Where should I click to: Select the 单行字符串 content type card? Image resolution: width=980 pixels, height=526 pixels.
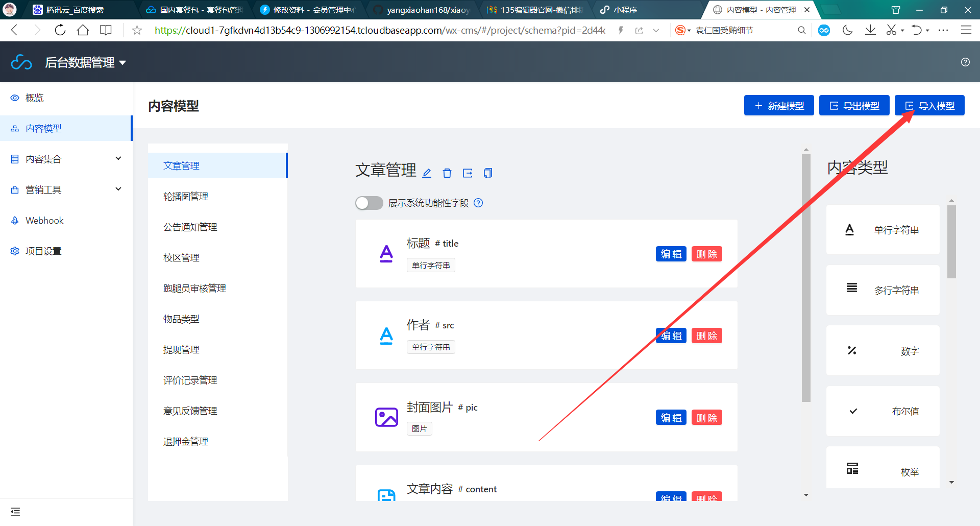point(883,230)
